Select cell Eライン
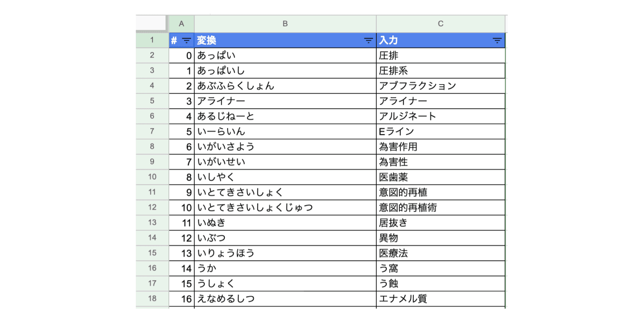The height and width of the screenshot is (322, 644). (441, 131)
